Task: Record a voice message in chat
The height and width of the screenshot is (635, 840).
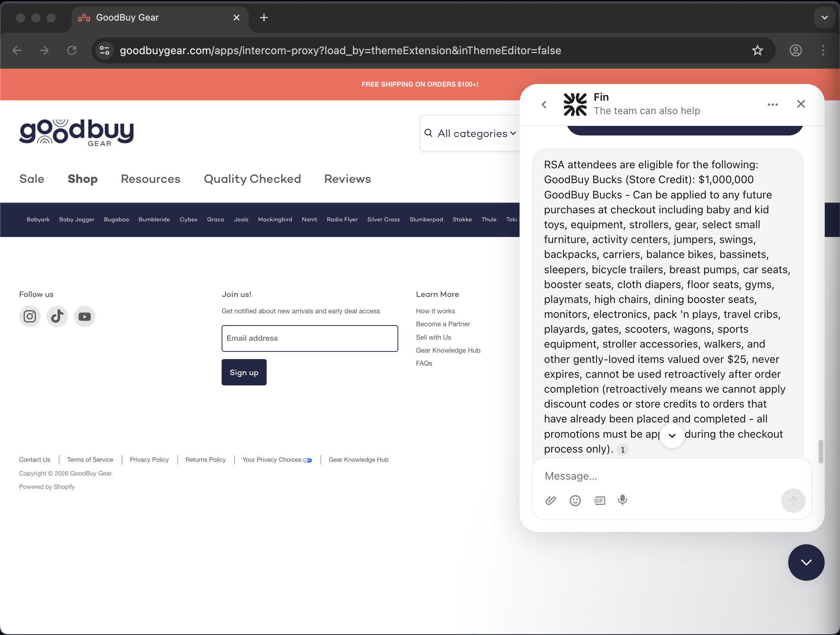Action: [x=622, y=500]
